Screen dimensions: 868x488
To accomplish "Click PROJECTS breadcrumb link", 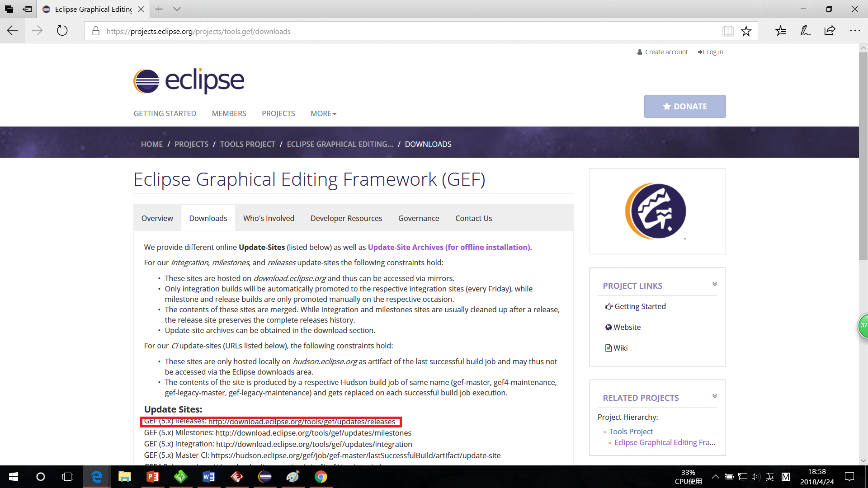I will pos(192,144).
